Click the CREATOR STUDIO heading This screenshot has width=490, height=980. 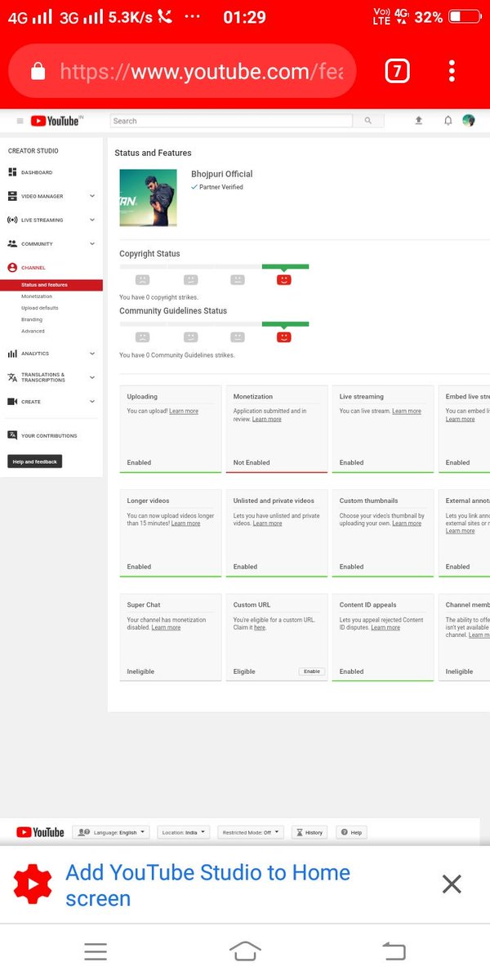click(x=33, y=151)
